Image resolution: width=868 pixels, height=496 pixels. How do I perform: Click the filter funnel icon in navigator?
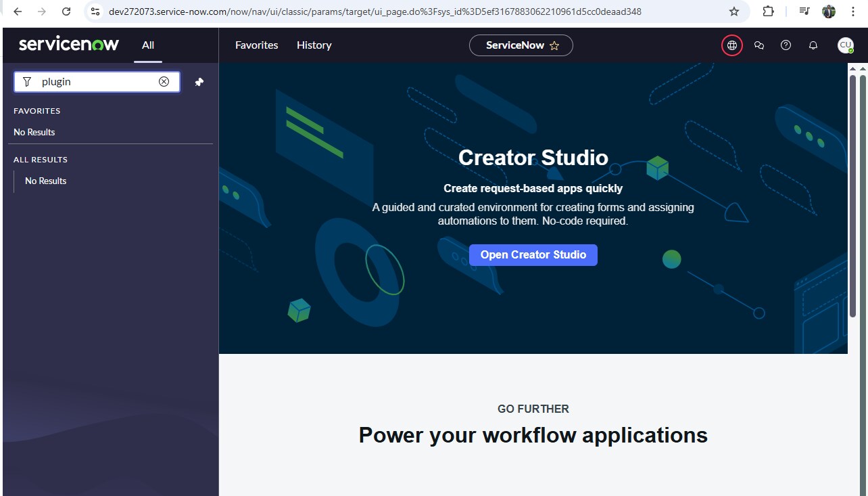click(27, 82)
